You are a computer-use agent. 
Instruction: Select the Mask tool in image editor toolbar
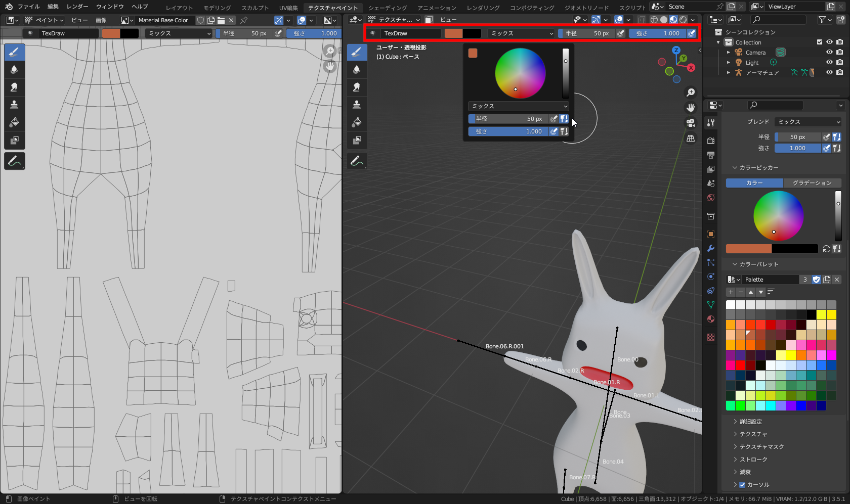coord(14,140)
